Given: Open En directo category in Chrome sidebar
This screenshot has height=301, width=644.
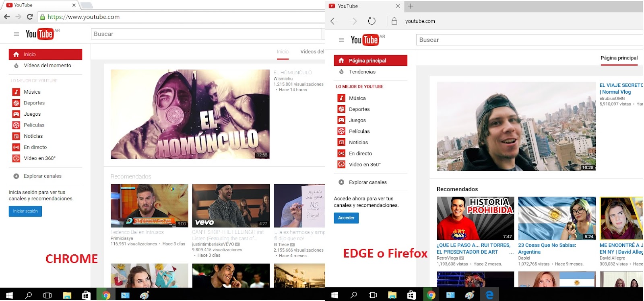Looking at the screenshot, I should click(x=35, y=147).
